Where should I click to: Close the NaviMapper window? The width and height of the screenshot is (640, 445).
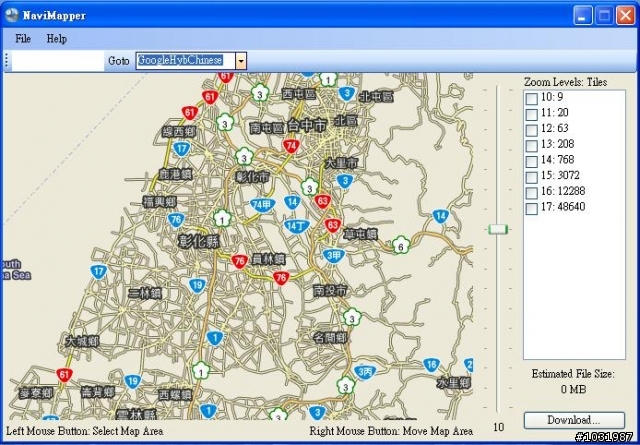[x=625, y=16]
